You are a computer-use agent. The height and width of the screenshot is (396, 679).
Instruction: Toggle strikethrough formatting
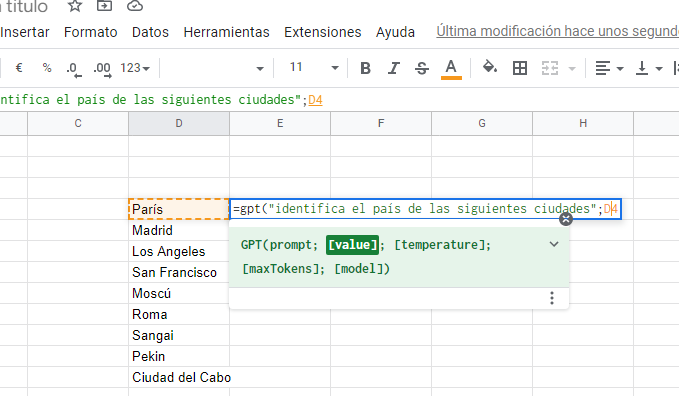click(x=422, y=68)
